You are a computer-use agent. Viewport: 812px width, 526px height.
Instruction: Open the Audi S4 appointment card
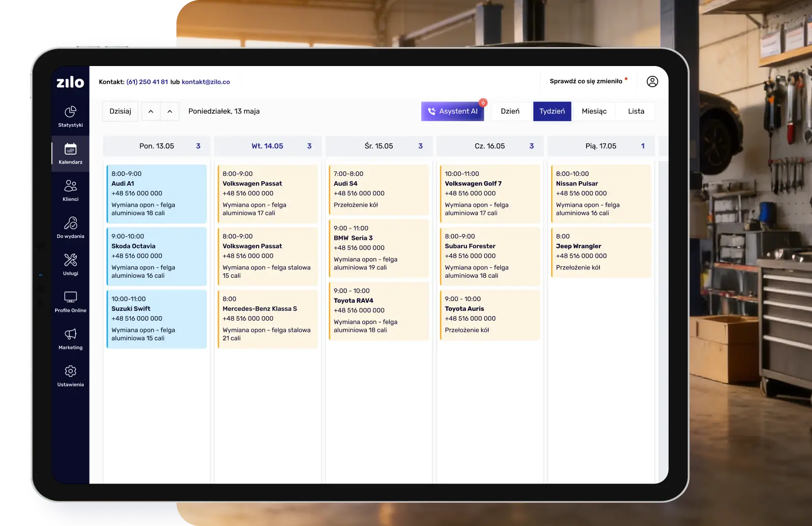point(379,190)
